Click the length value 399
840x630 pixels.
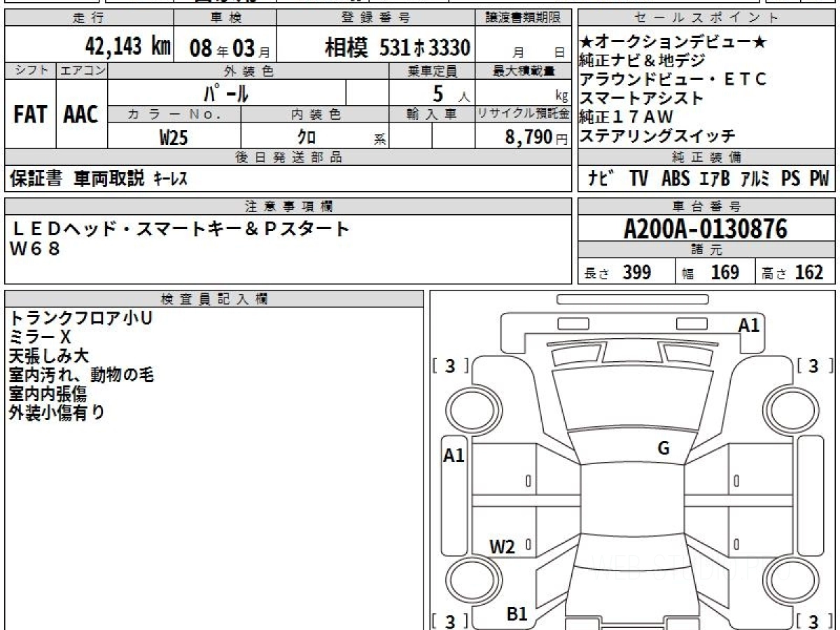pyautogui.click(x=637, y=272)
